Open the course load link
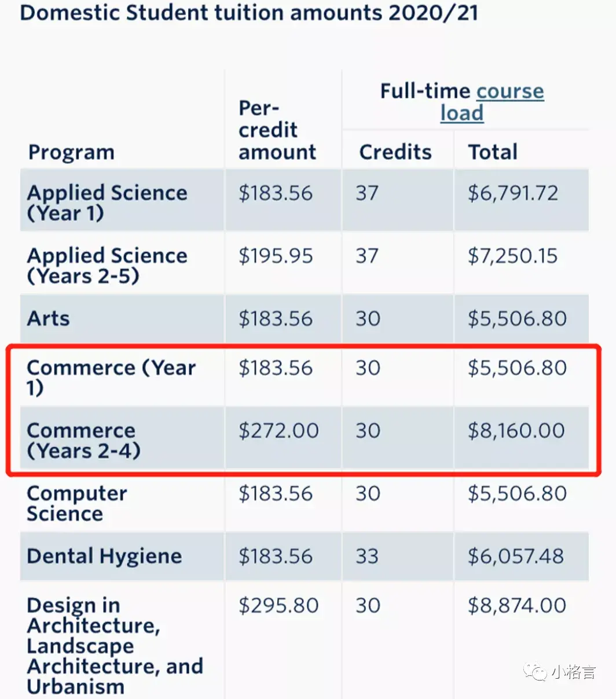Image resolution: width=616 pixels, height=699 pixels. pos(509,91)
